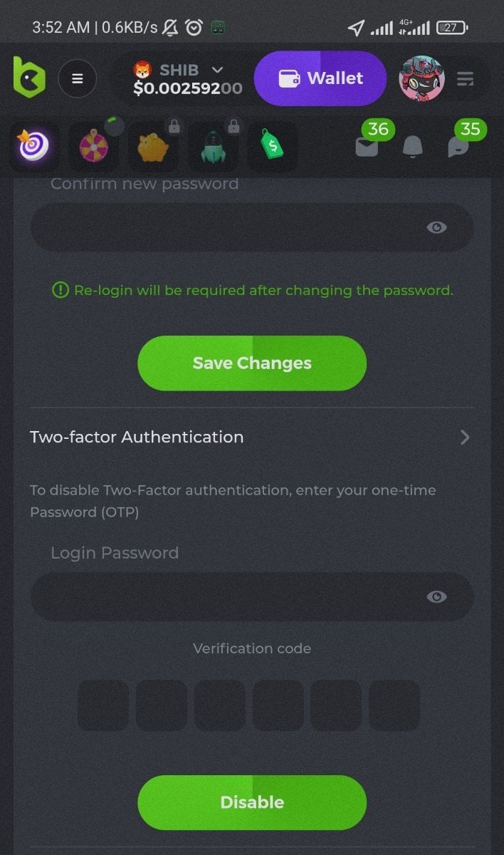This screenshot has height=855, width=504.
Task: Open the hamburger menu button
Action: [x=78, y=78]
